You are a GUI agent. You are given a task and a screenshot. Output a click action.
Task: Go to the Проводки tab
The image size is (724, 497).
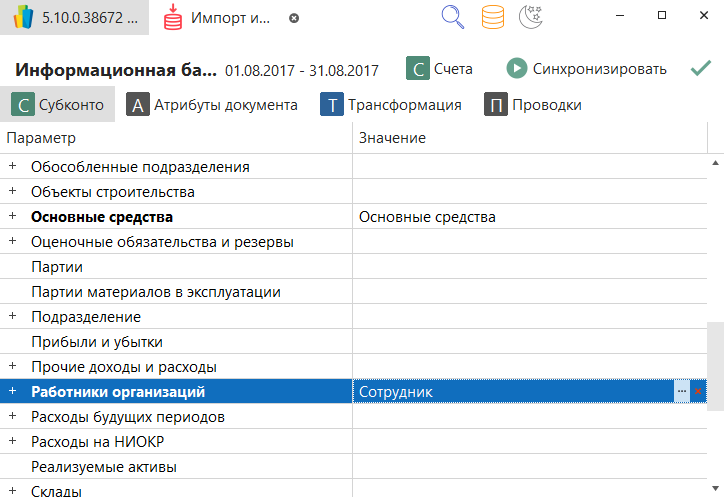533,105
